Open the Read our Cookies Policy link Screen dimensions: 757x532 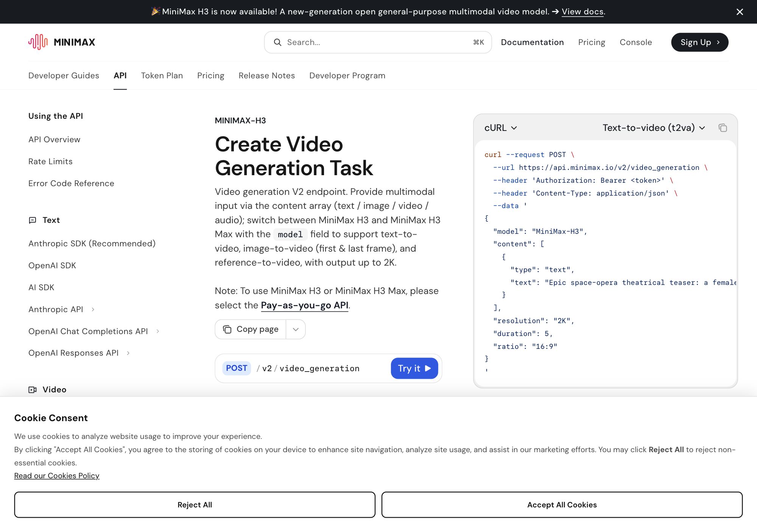[57, 476]
